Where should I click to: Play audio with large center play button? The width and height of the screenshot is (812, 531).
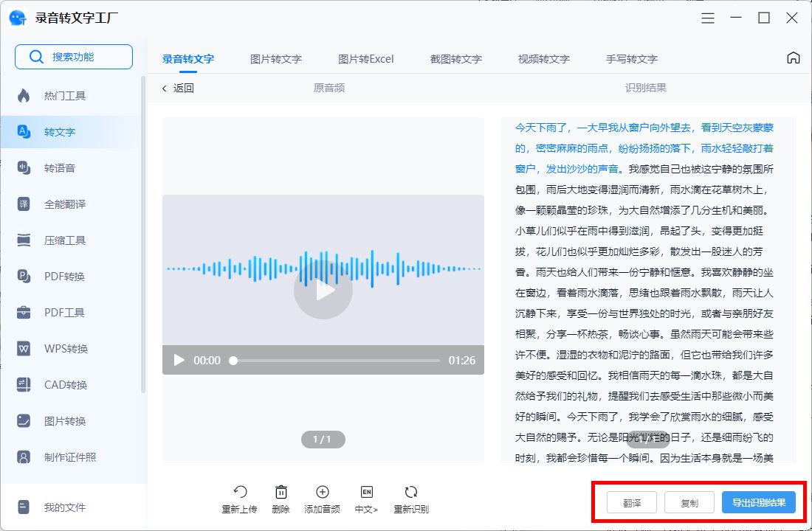pyautogui.click(x=323, y=290)
